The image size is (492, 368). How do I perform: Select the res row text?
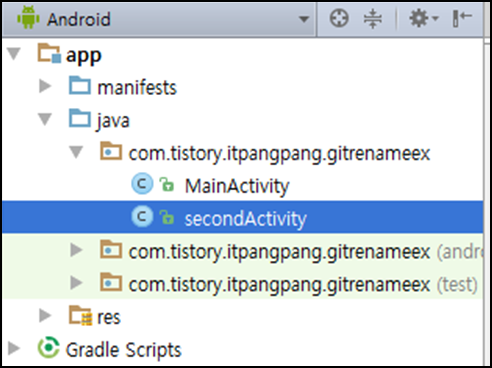[x=109, y=317]
